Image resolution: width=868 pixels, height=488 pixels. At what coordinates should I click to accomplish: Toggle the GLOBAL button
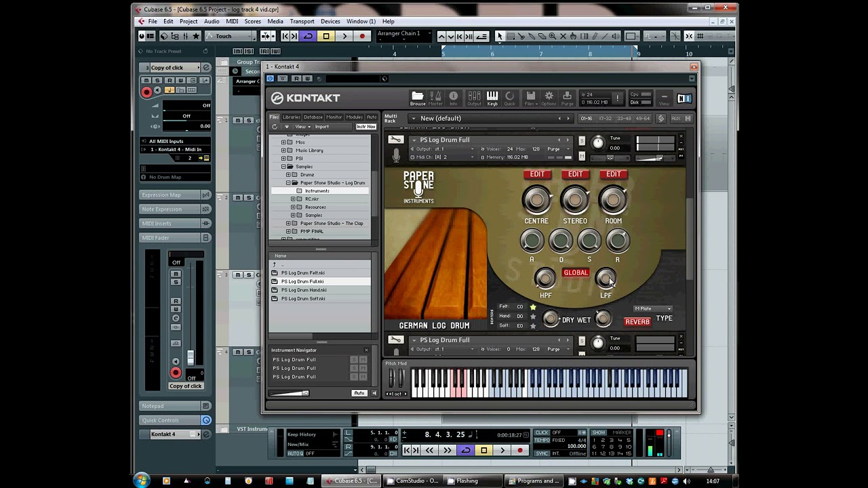coord(576,272)
